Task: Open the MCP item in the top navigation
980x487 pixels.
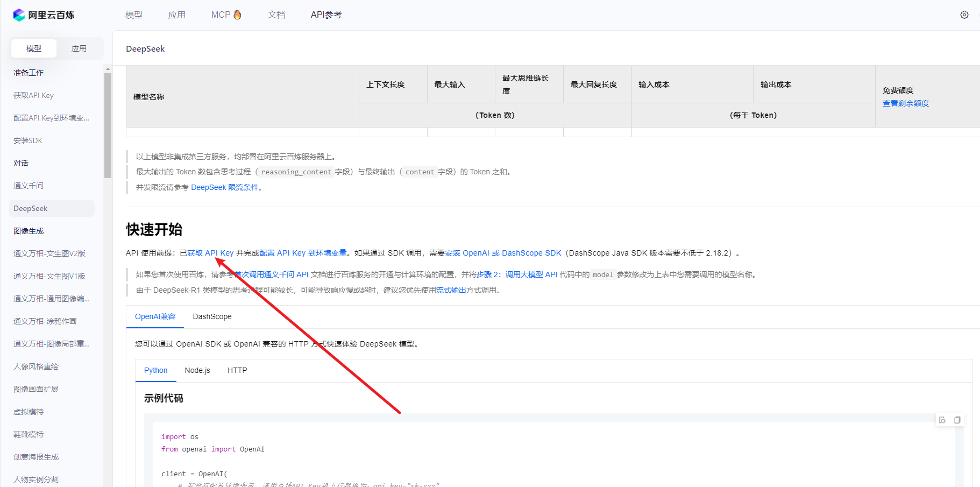Action: coord(226,15)
